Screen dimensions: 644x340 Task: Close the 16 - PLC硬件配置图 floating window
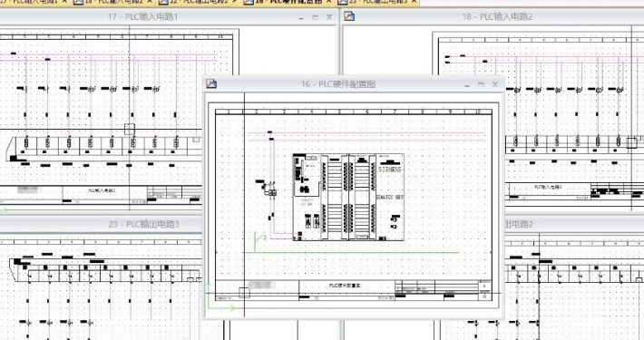point(495,84)
